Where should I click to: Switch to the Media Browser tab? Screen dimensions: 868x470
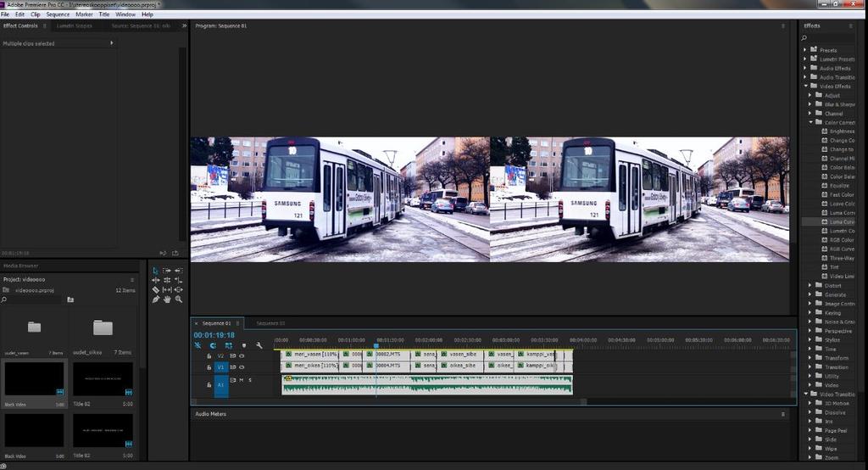point(21,266)
